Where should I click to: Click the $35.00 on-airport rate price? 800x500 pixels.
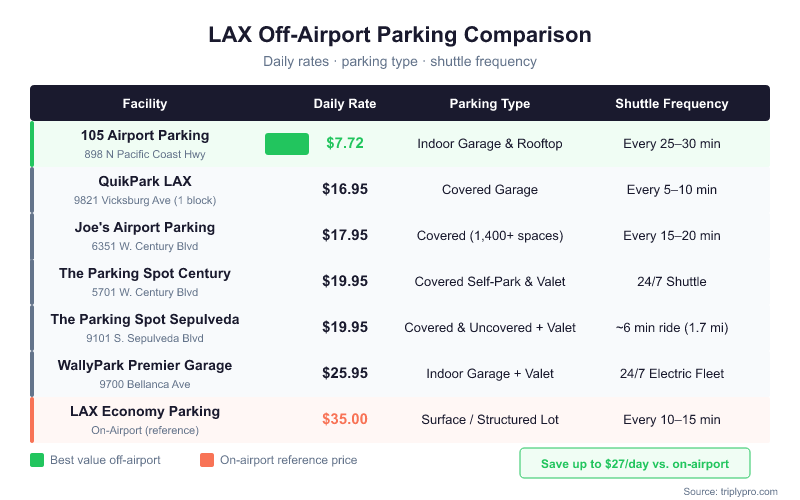point(345,420)
